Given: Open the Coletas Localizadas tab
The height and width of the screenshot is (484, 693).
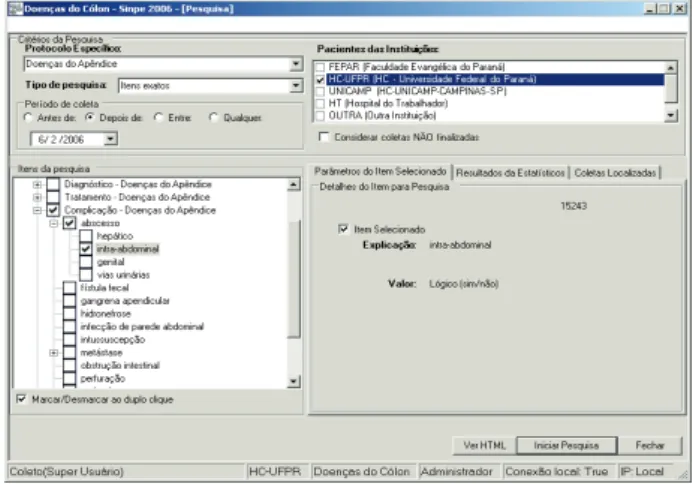Looking at the screenshot, I should pos(615,173).
